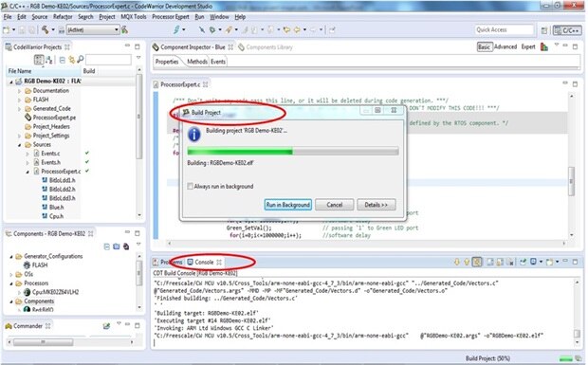The width and height of the screenshot is (588, 365).
Task: Expand the Project_Settings folder
Action: click(20, 136)
